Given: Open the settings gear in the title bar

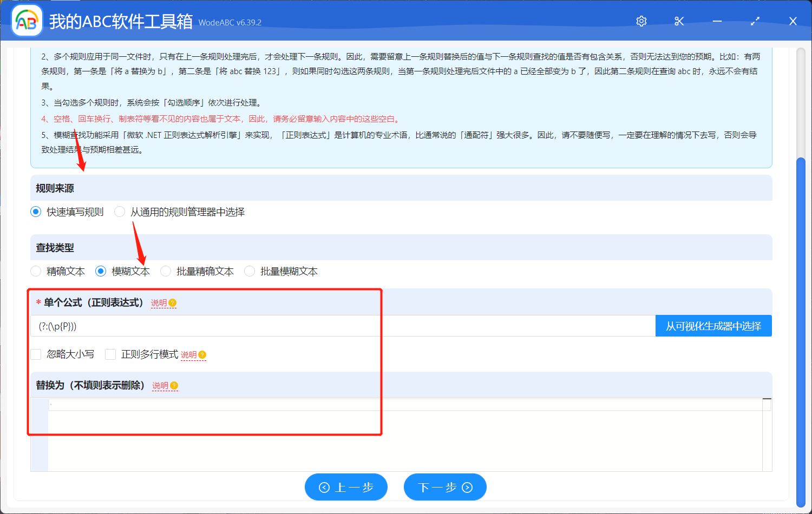Looking at the screenshot, I should coord(641,21).
